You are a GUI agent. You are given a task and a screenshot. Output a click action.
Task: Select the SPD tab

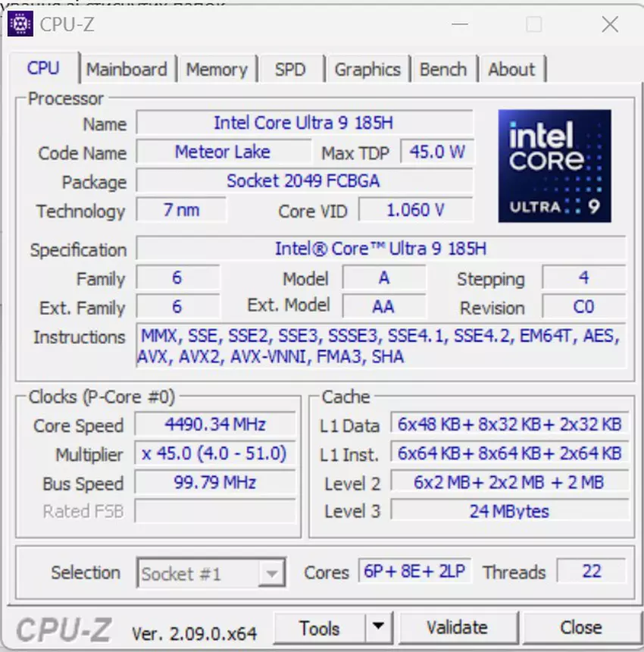pos(290,70)
